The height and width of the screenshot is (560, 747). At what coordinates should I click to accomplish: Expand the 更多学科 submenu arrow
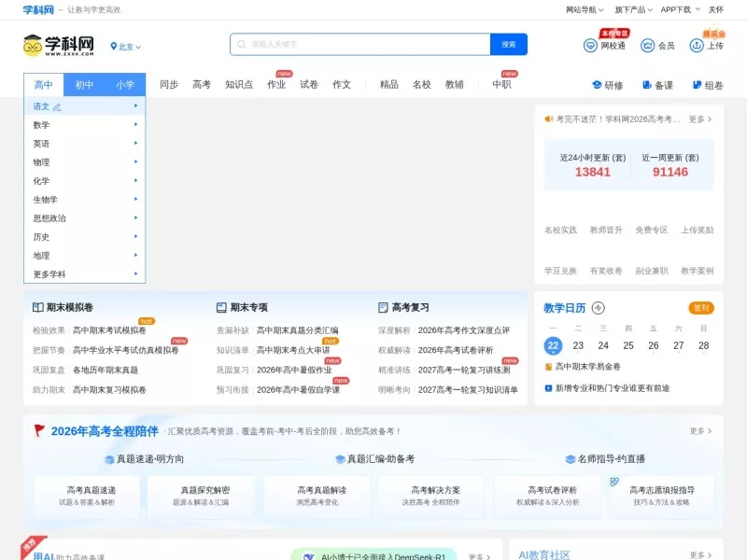[135, 273]
